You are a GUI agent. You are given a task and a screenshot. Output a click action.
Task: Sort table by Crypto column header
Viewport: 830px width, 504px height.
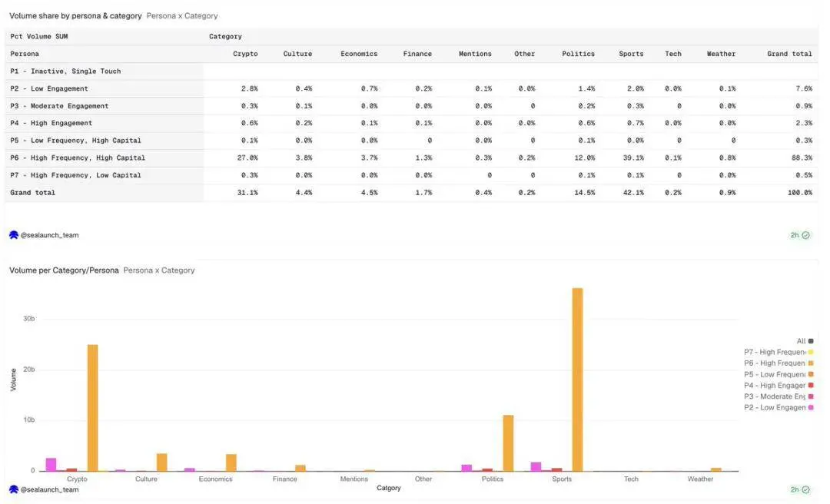tap(245, 54)
